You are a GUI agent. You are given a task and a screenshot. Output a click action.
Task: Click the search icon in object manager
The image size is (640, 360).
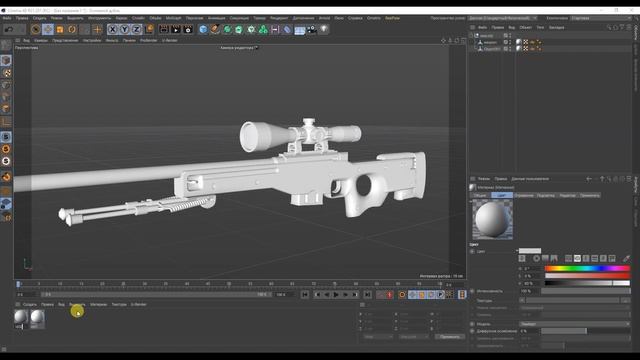609,27
